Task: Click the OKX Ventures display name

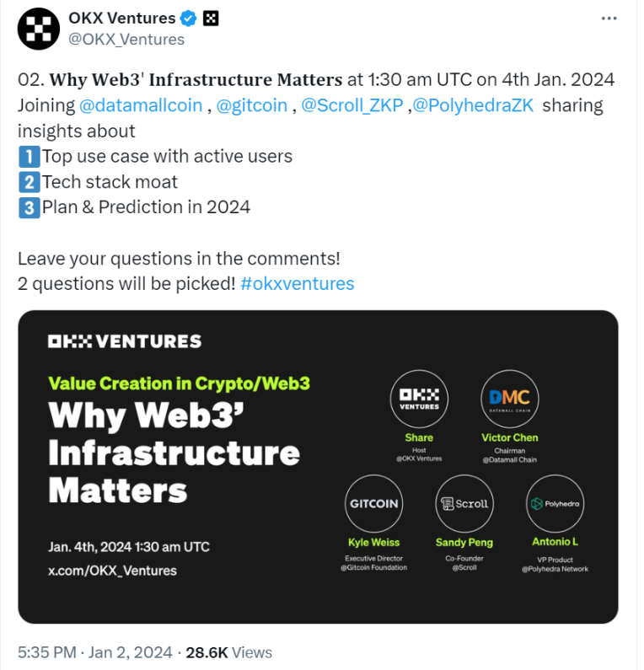Action: coord(121,19)
